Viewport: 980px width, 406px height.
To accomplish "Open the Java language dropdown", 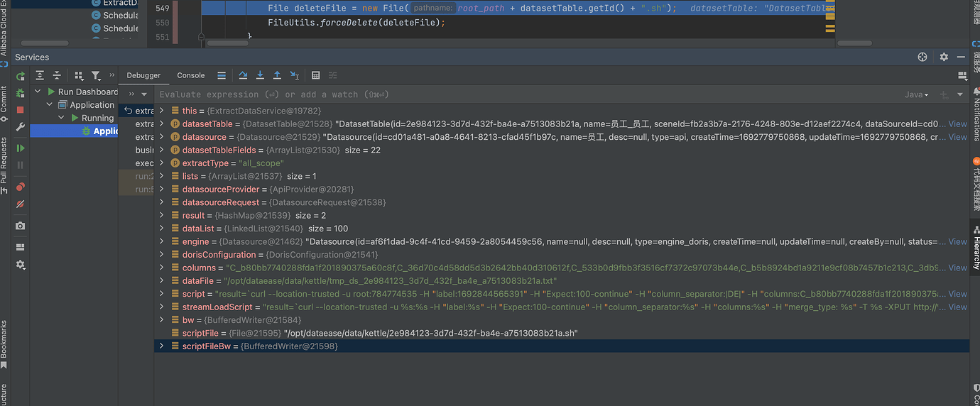I will (916, 94).
